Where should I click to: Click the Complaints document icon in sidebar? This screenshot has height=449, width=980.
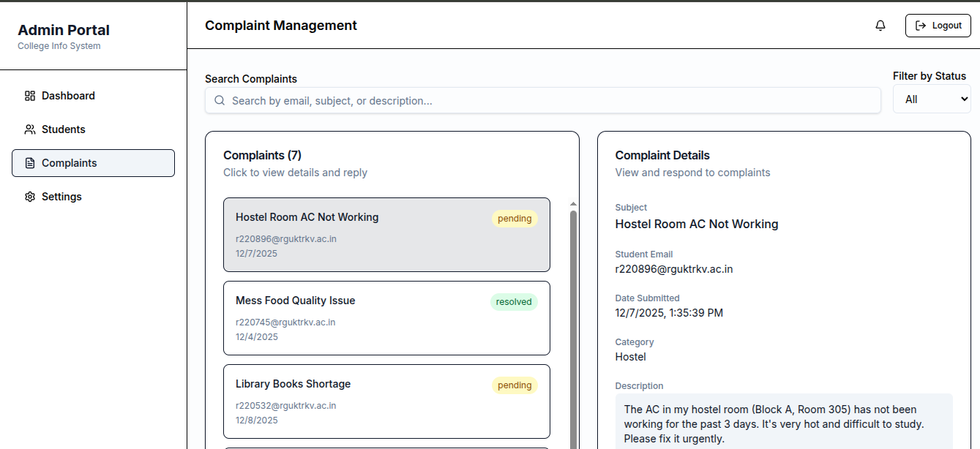tap(30, 163)
